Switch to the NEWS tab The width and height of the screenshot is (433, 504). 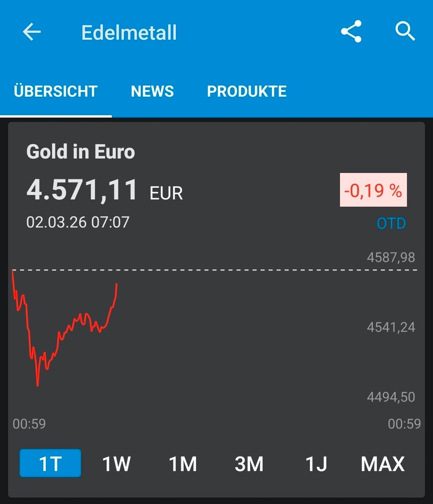(152, 91)
